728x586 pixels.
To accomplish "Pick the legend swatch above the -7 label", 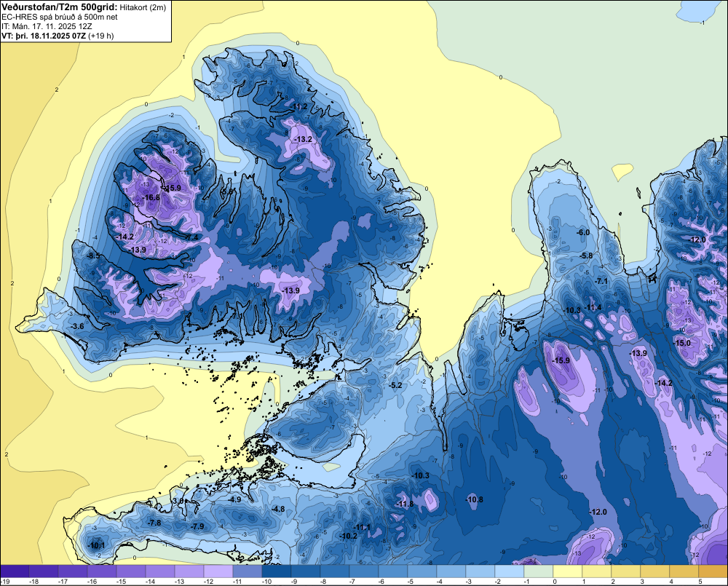I will click(x=364, y=571).
